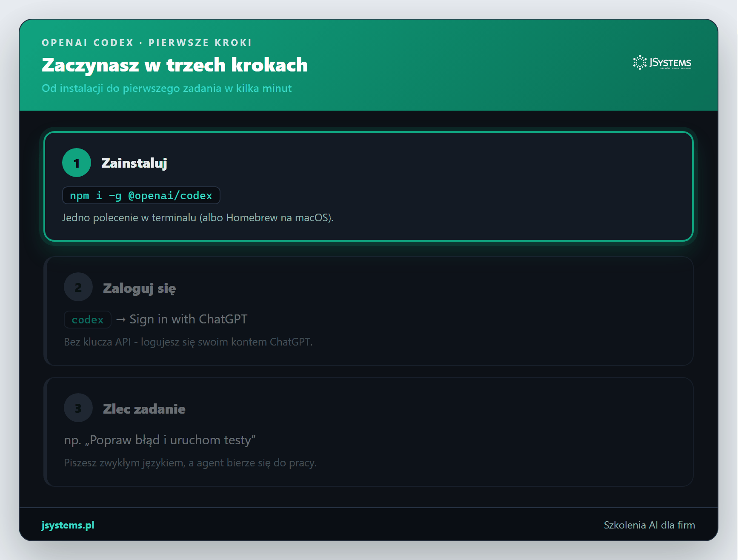Viewport: 738px width, 560px height.
Task: Click the "OPENAI CODEX · PIERWSZE KROKI" label
Action: click(x=147, y=43)
